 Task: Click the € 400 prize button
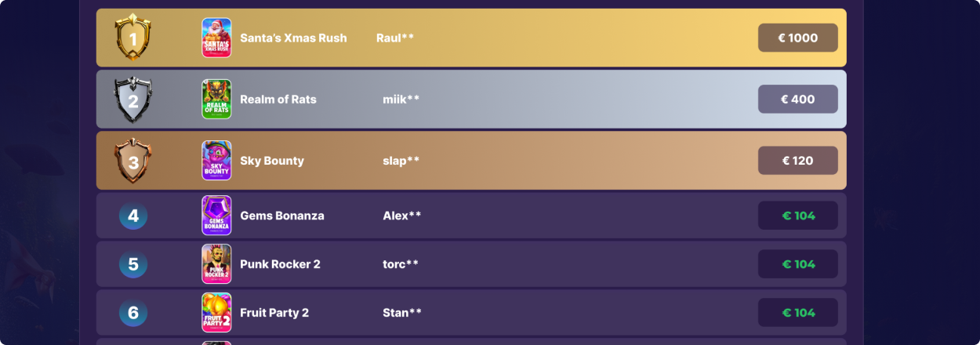click(797, 100)
